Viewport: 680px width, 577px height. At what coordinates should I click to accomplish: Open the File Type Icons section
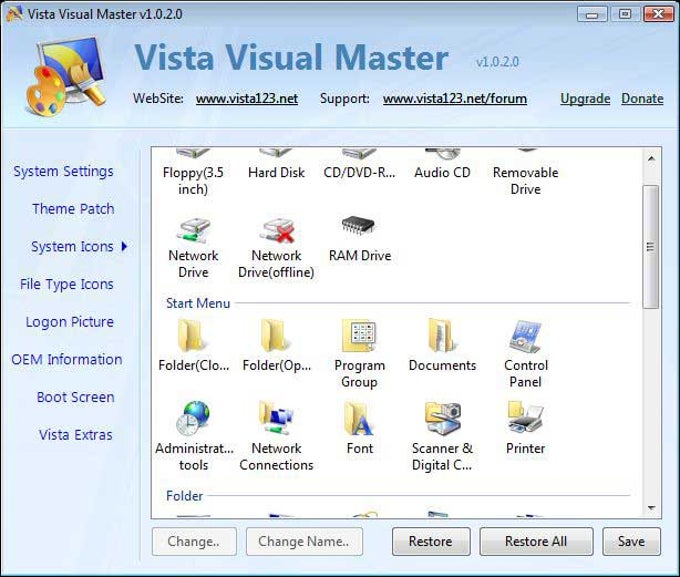(x=67, y=285)
